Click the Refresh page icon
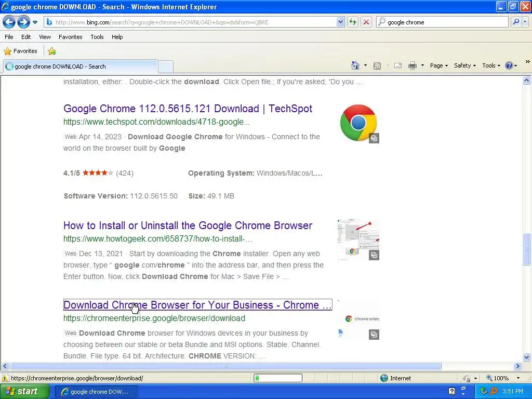532x399 pixels. click(x=353, y=22)
